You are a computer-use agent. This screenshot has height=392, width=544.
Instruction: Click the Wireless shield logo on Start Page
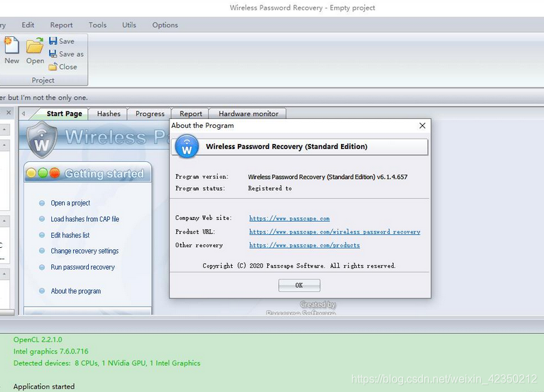point(42,139)
